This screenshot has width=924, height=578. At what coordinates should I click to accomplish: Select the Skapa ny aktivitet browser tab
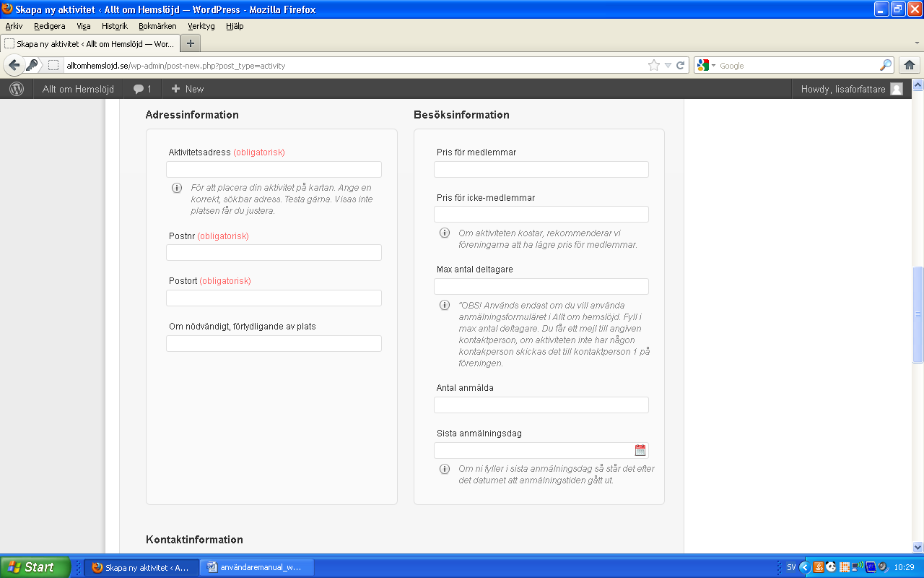(90, 43)
